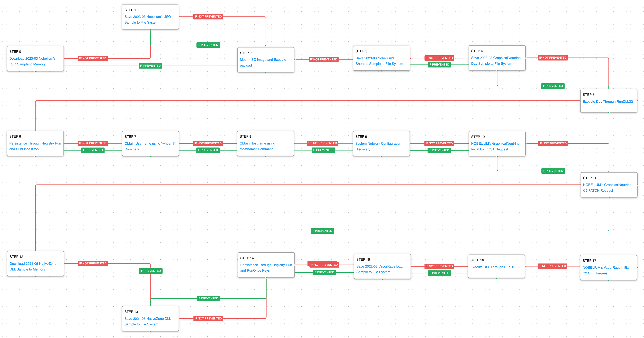Screen dimensions: 644x338
Task: Open Mount ISO image and Execute payload
Action: [263, 62]
